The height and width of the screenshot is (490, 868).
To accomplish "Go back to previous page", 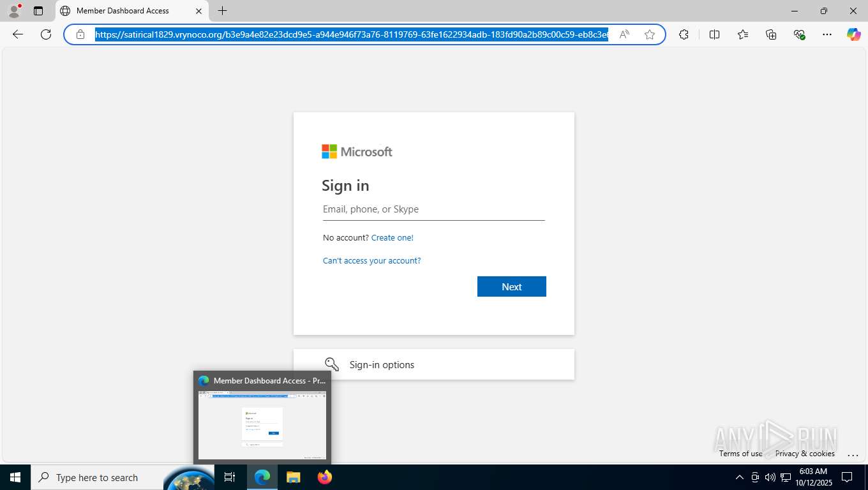I will coord(18,34).
